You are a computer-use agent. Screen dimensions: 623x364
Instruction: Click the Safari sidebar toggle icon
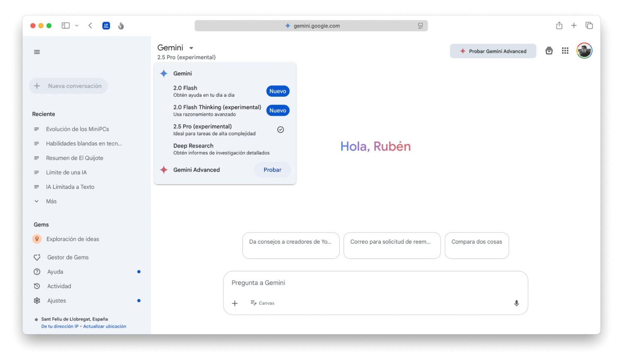(66, 26)
